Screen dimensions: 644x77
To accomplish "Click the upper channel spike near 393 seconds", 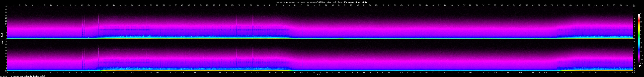I will click(253, 25).
